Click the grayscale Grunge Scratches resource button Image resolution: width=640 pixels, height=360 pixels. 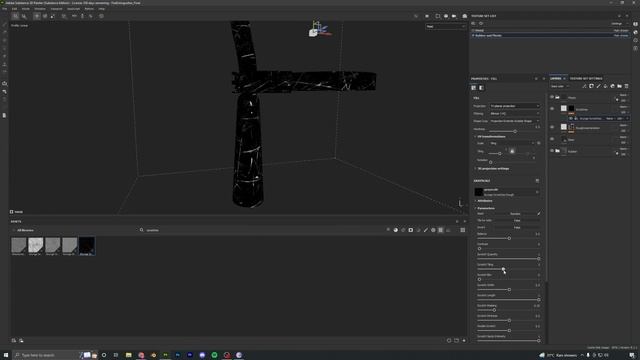(507, 192)
